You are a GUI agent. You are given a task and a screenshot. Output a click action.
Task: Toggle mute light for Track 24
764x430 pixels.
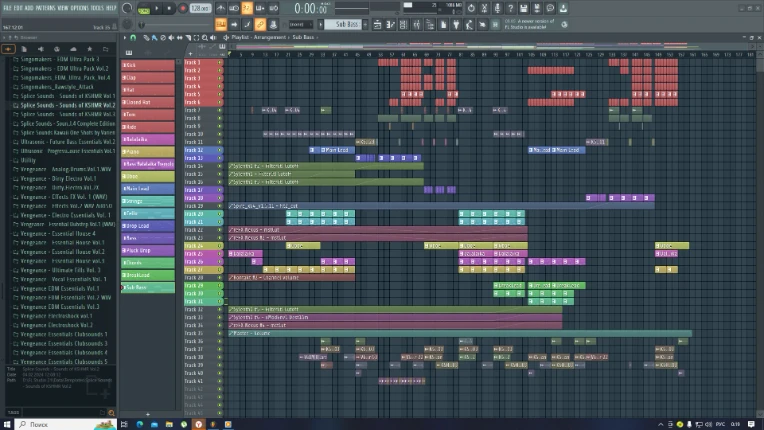[x=220, y=246]
